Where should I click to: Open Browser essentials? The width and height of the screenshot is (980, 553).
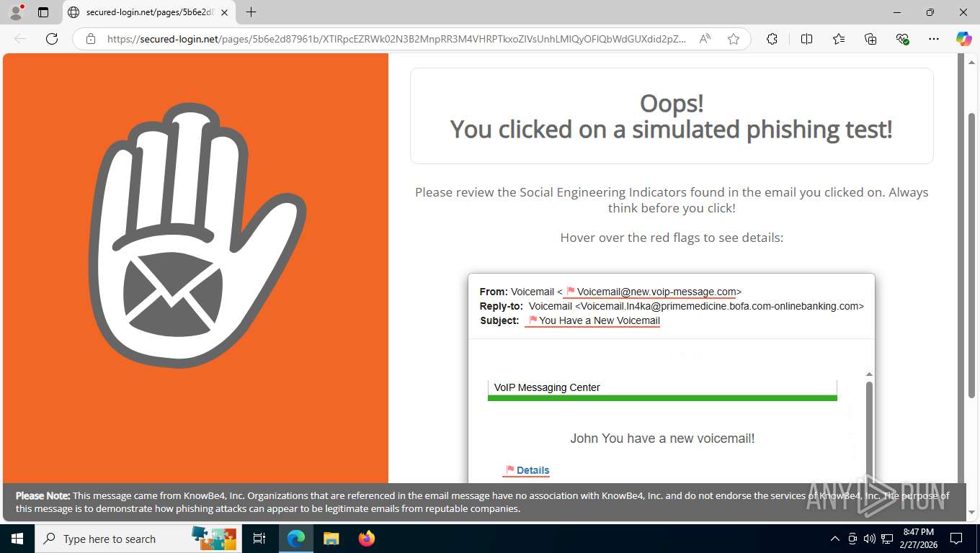pyautogui.click(x=902, y=39)
